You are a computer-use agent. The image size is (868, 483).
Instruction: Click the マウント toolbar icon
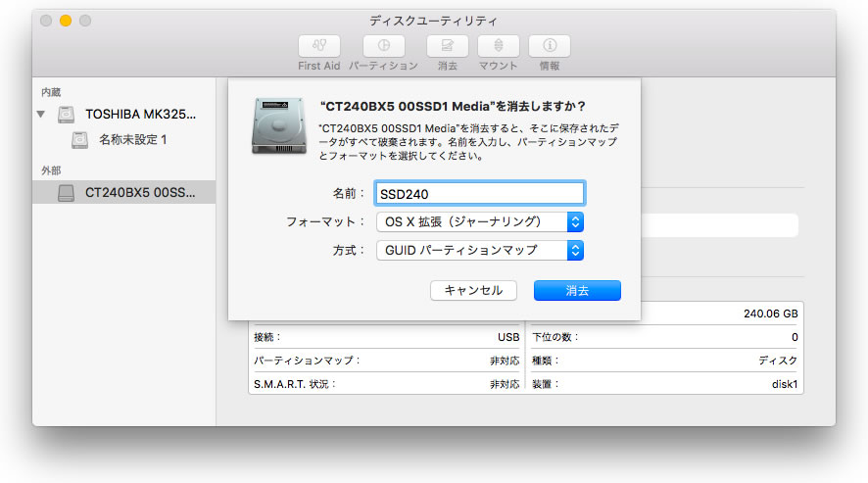point(498,46)
